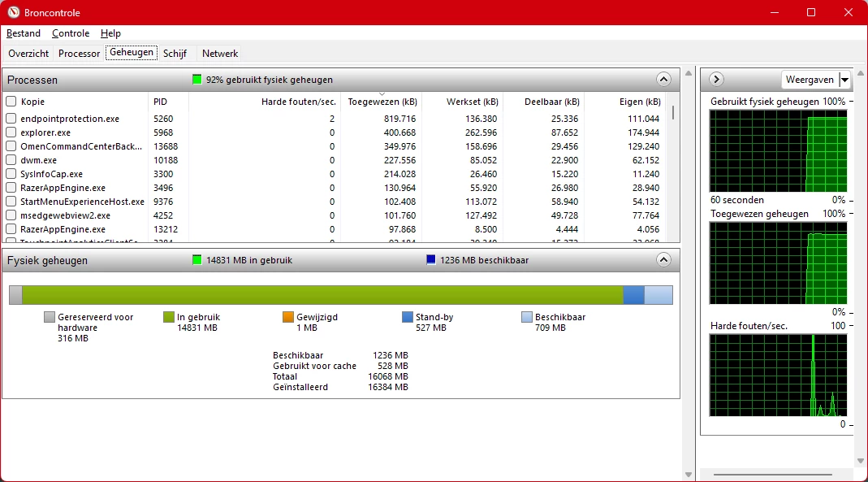Check the msedgewebview2.exe checkbox
This screenshot has width=868, height=482.
click(11, 215)
